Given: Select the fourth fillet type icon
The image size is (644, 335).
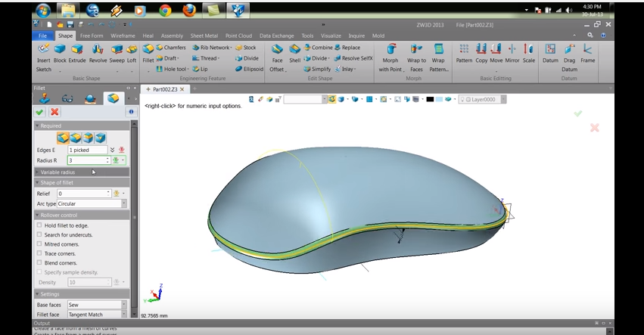Looking at the screenshot, I should (101, 138).
